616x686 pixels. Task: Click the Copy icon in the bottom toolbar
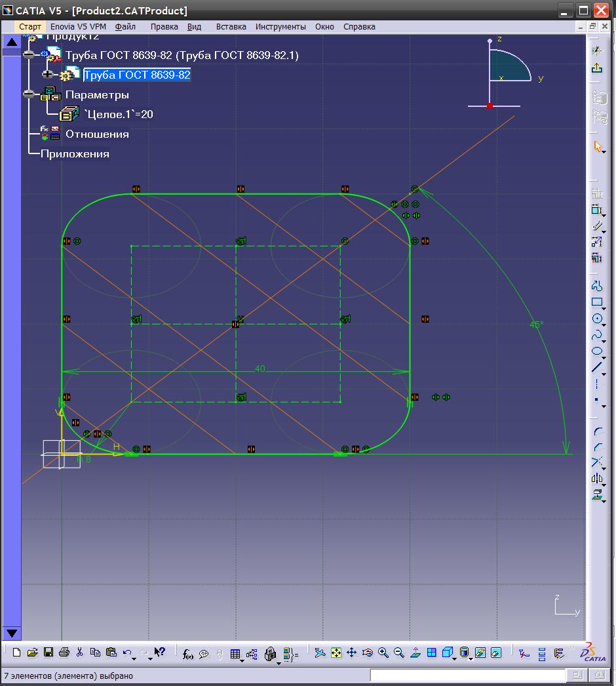pyautogui.click(x=95, y=653)
